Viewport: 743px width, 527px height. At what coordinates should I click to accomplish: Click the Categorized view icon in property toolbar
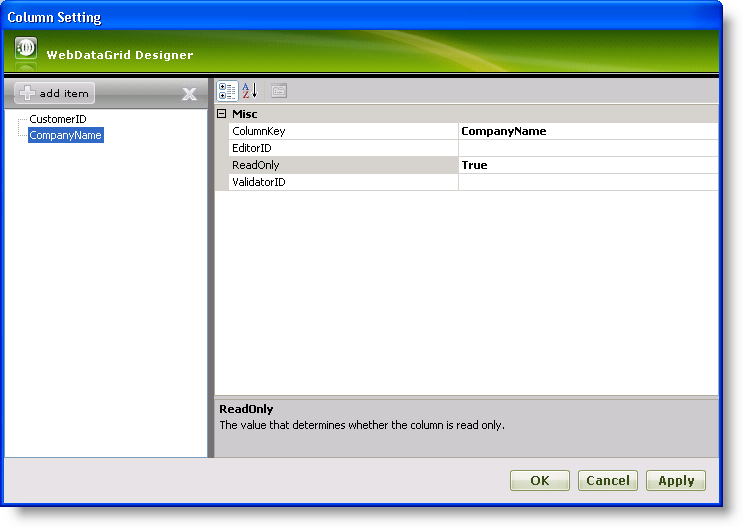tap(227, 91)
